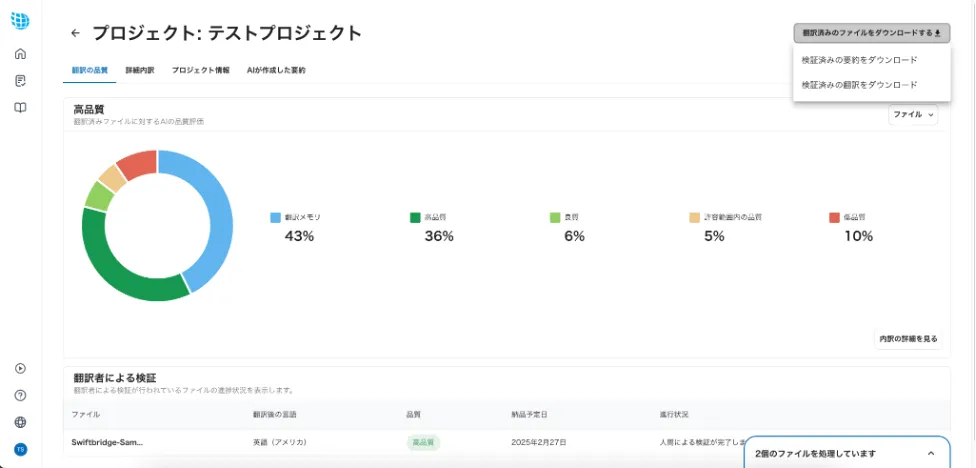The image size is (976, 468).
Task: Open the Swiftbridge-Sam... file row
Action: coord(107,442)
